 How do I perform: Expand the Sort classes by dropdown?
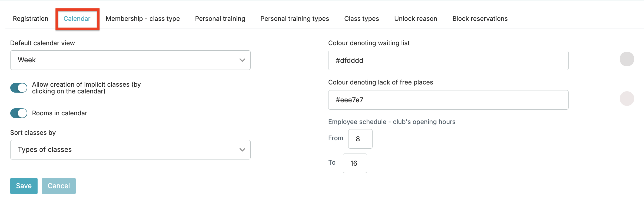(130, 150)
